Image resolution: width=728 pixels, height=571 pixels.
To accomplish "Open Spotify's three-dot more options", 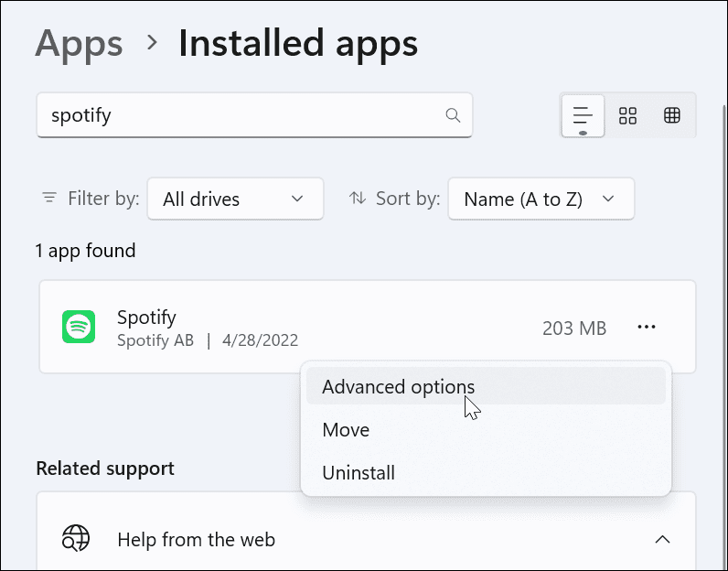I will coord(647,328).
